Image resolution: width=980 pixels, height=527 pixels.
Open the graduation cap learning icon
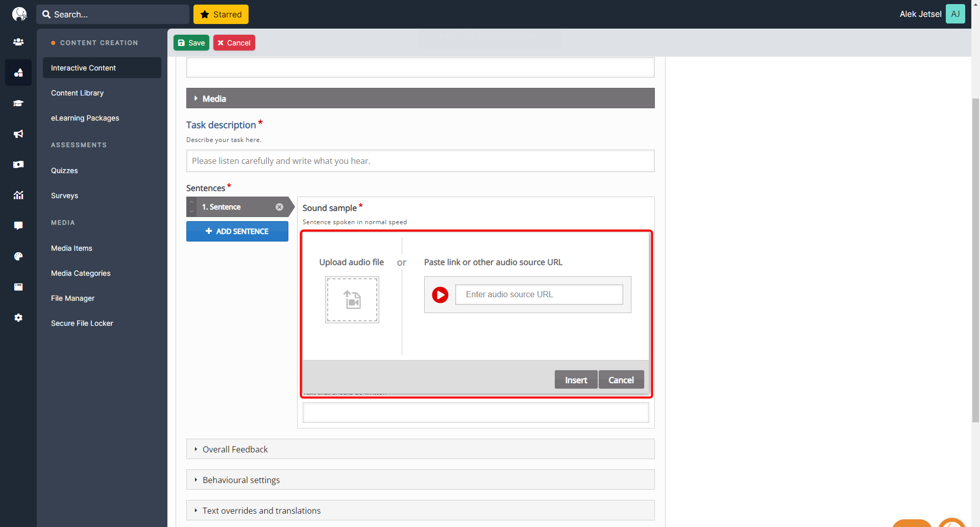coord(18,103)
